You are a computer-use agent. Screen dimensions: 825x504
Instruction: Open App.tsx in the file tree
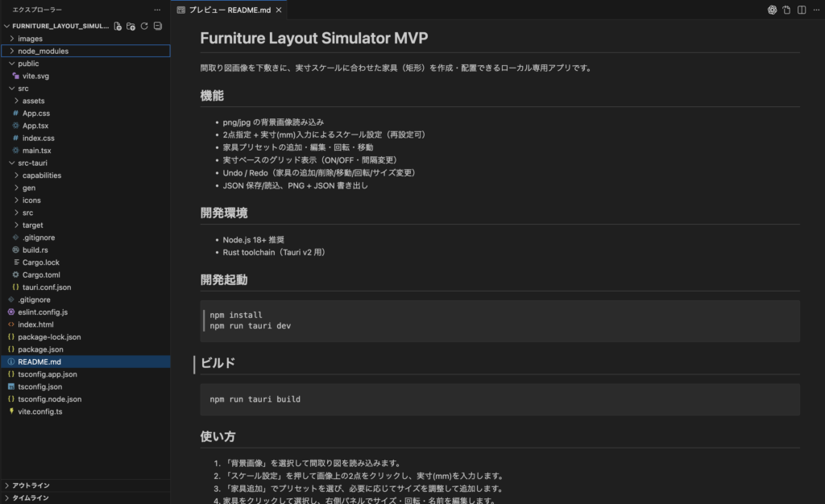tap(36, 126)
